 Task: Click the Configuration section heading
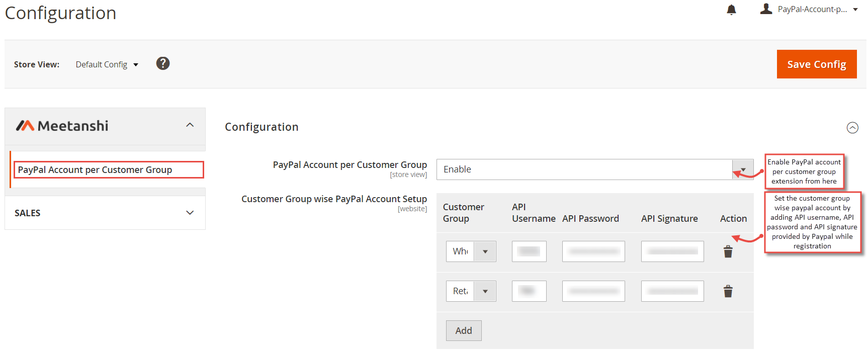pyautogui.click(x=262, y=127)
